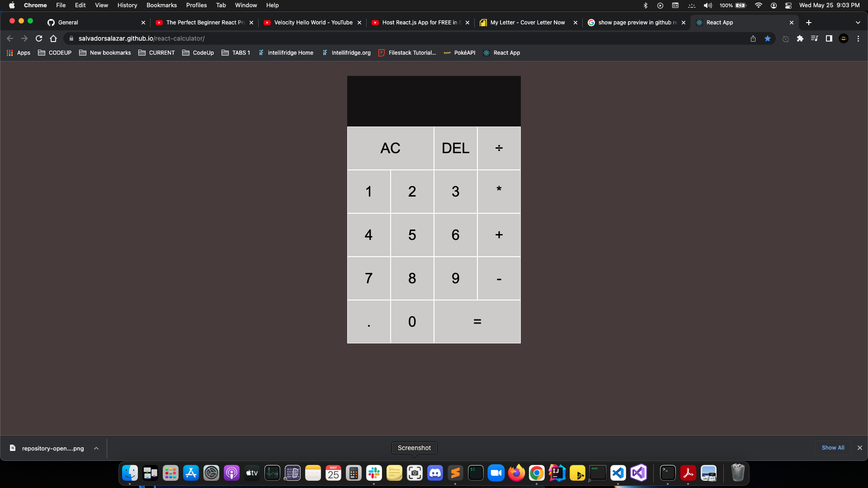Open Firefox from the dock
The height and width of the screenshot is (488, 868).
tap(516, 473)
